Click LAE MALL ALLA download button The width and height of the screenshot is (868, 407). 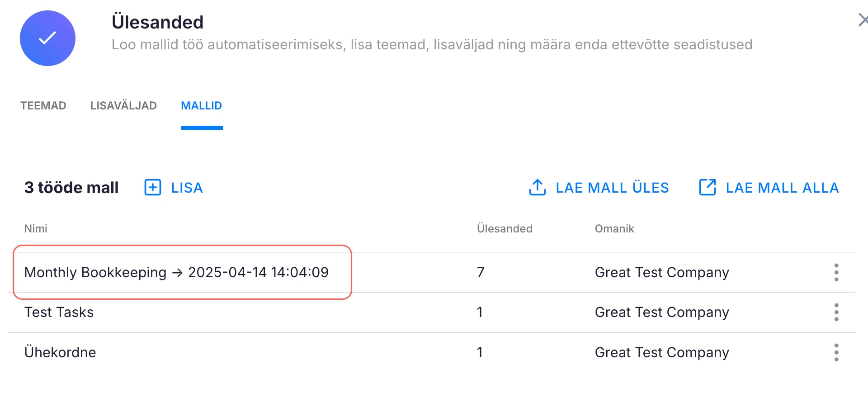(782, 188)
